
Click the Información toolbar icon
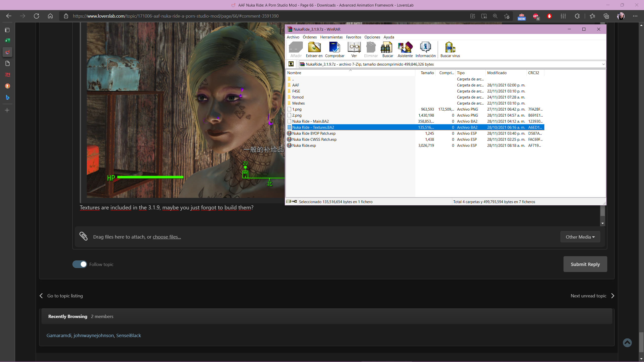coord(425,50)
